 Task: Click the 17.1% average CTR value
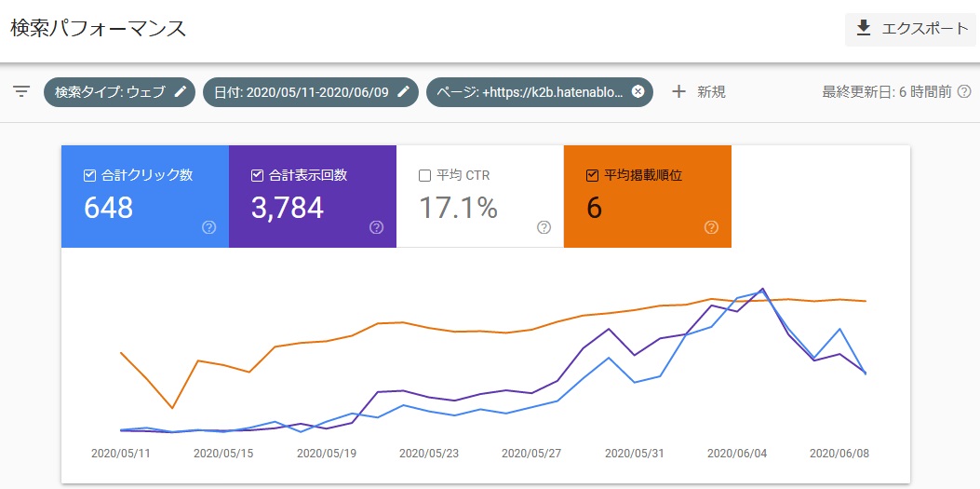pyautogui.click(x=458, y=209)
